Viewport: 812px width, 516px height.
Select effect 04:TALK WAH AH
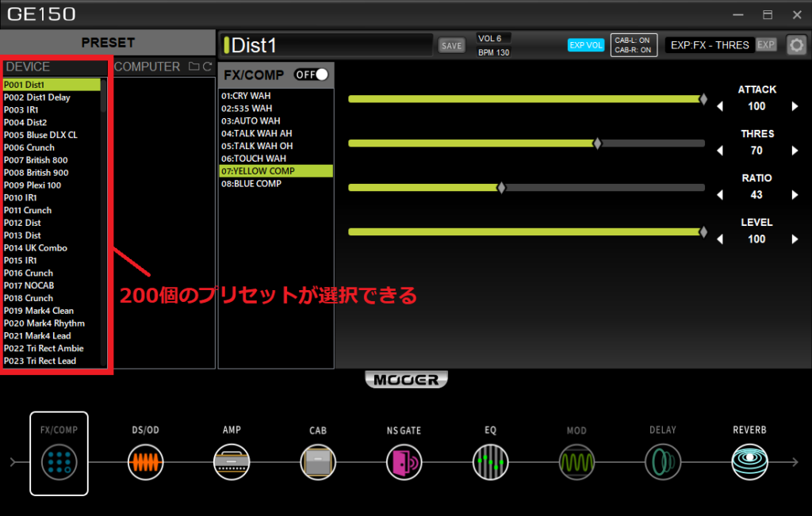[x=276, y=133]
